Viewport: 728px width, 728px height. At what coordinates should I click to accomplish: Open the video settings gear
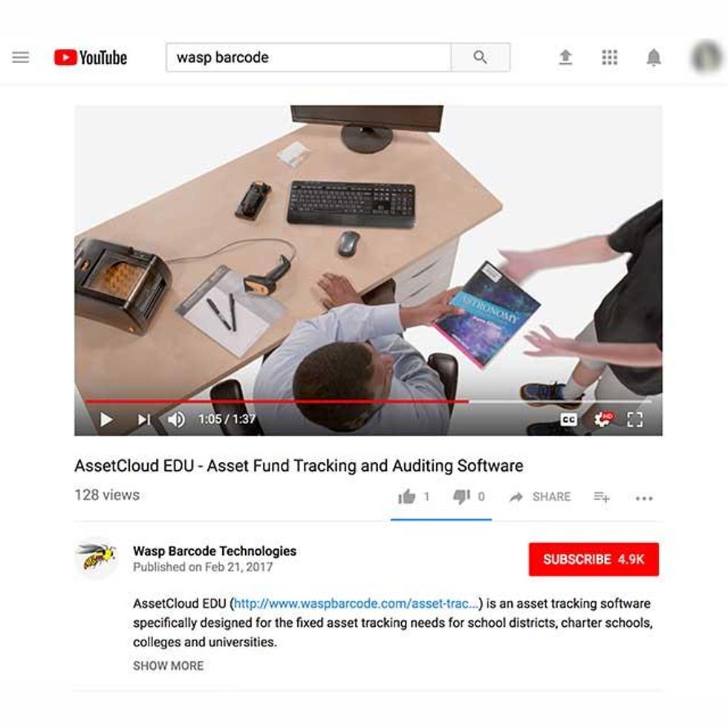603,419
